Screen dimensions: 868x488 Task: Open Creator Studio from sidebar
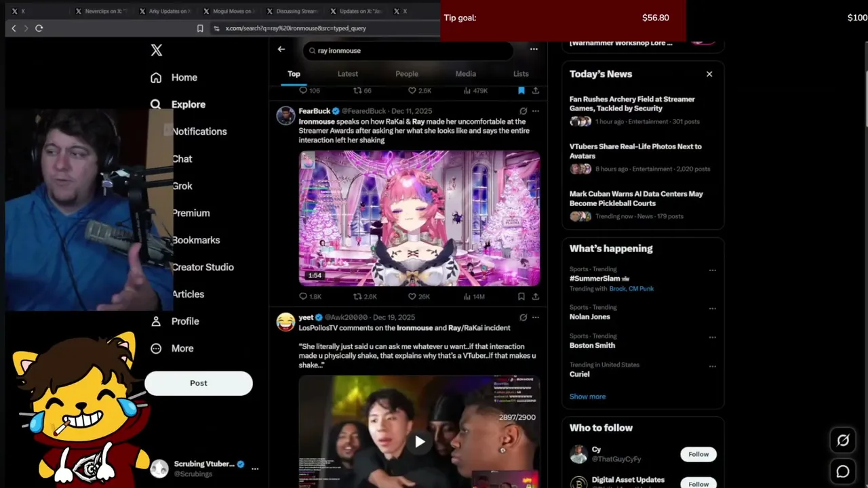[203, 267]
